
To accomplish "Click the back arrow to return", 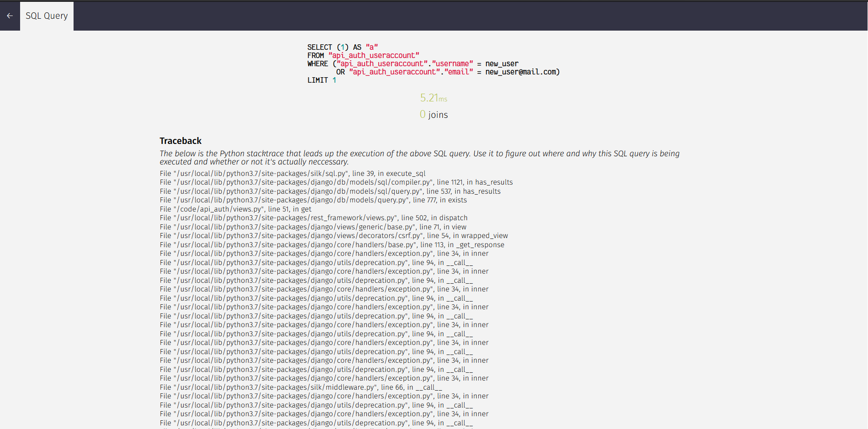I will (x=10, y=16).
